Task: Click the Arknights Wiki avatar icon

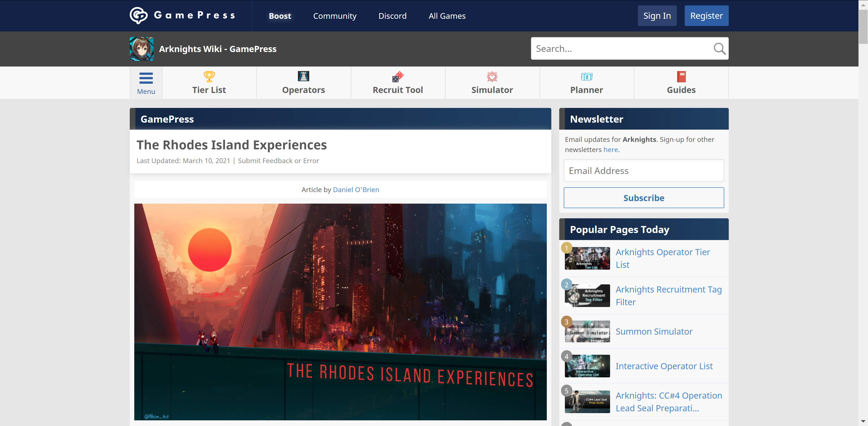Action: [142, 49]
